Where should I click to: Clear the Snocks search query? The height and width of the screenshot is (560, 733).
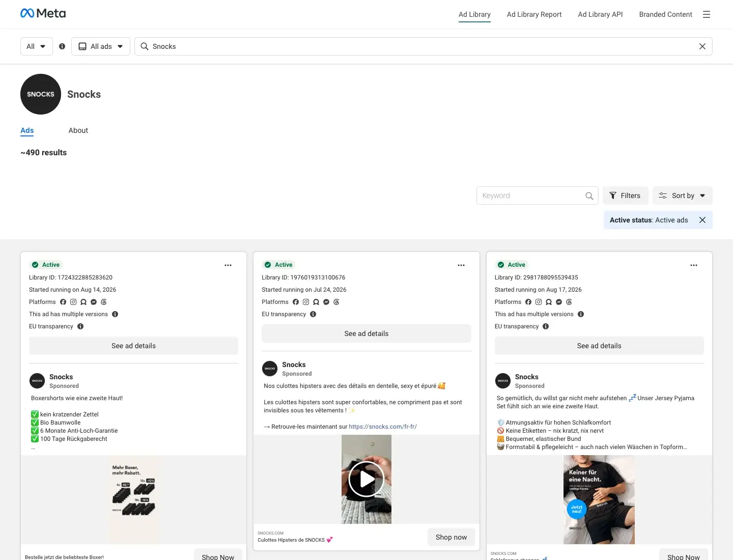(x=702, y=46)
